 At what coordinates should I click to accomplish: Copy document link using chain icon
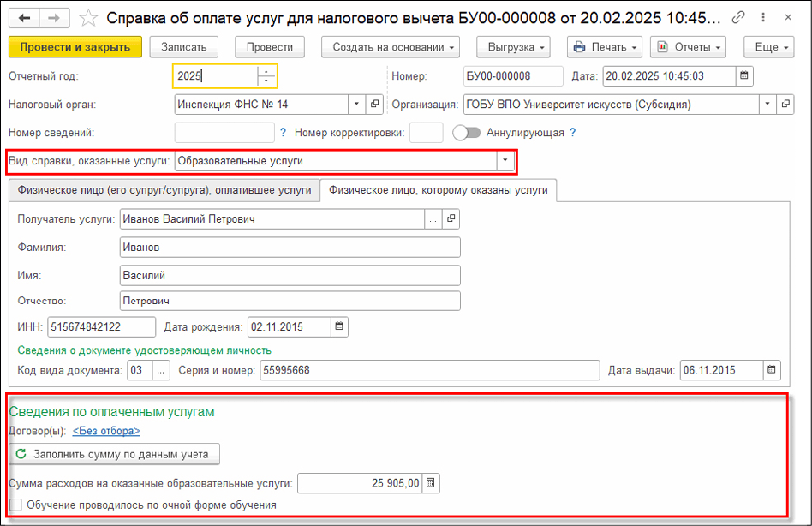coord(738,18)
